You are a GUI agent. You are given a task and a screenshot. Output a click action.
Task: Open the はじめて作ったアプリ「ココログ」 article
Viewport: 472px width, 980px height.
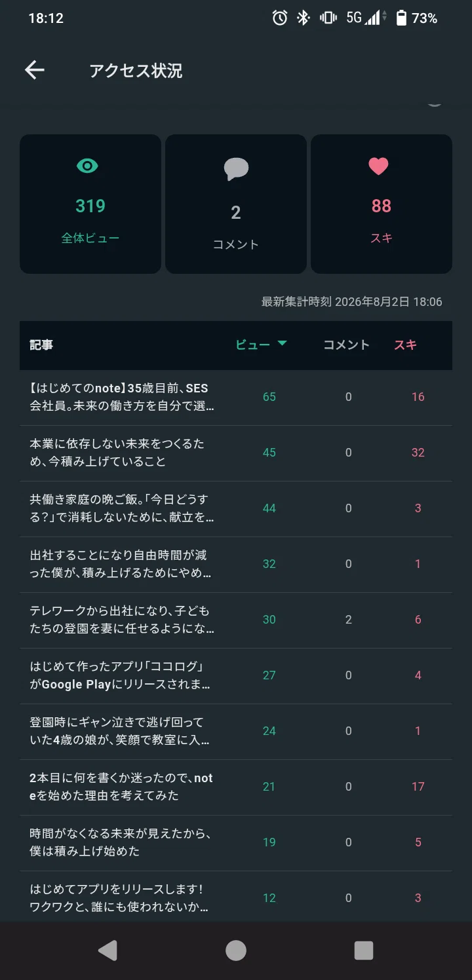(236, 676)
